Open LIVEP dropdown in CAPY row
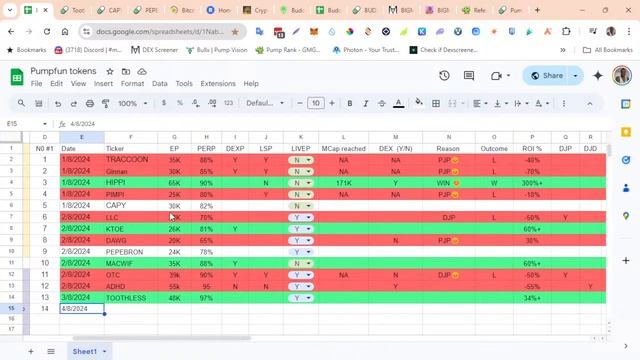This screenshot has width=640, height=360. [301, 206]
